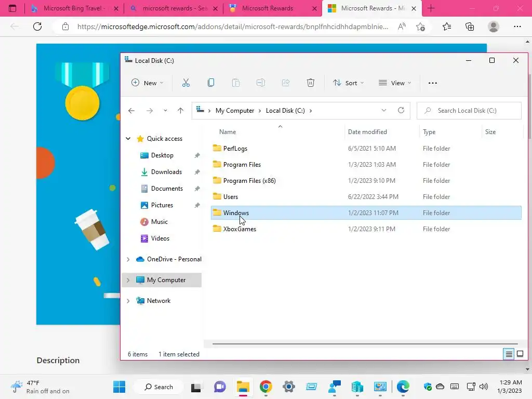Screen dimensions: 532x399
Task: Refresh the Edge browser page
Action: click(37, 26)
